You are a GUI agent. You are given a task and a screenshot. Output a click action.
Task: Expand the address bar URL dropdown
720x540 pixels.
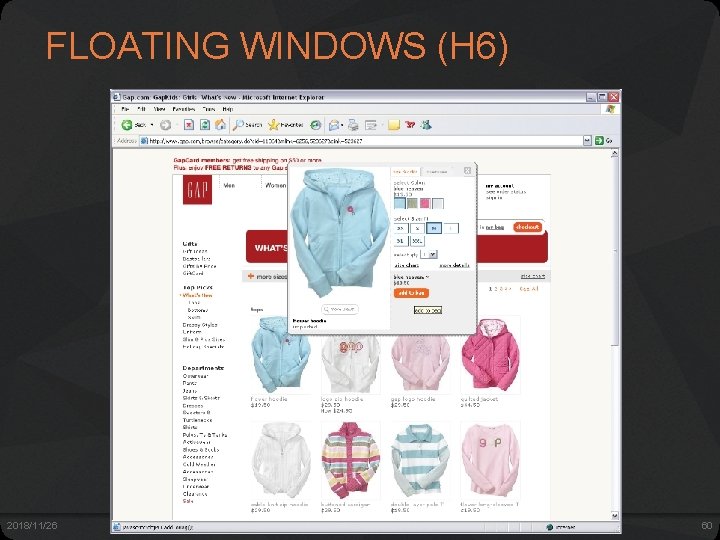(x=587, y=141)
